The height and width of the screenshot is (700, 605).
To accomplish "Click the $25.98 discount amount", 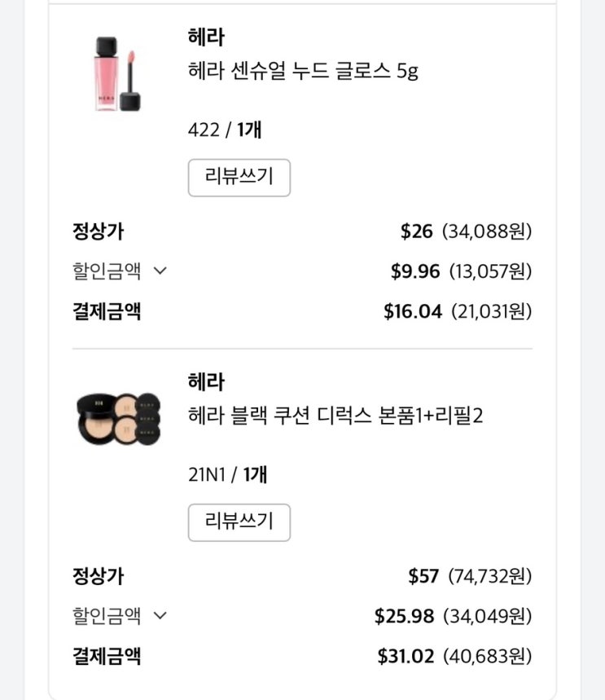I will (x=404, y=616).
